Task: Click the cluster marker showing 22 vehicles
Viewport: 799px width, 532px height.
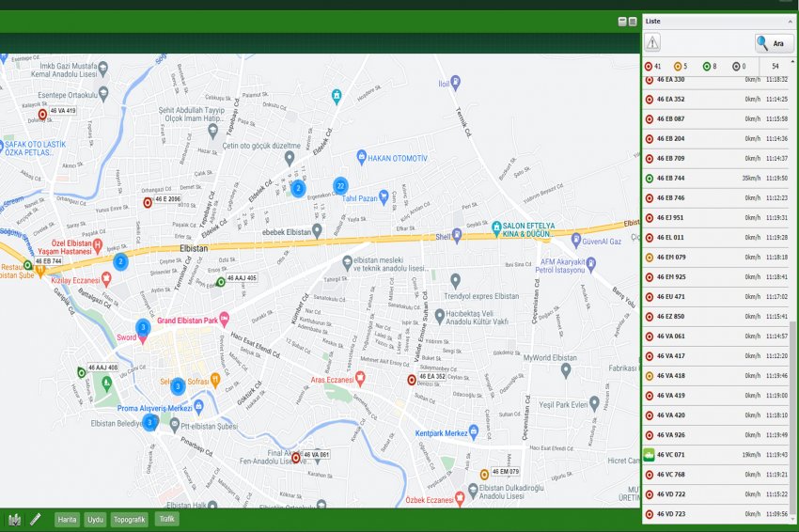Action: pyautogui.click(x=340, y=185)
